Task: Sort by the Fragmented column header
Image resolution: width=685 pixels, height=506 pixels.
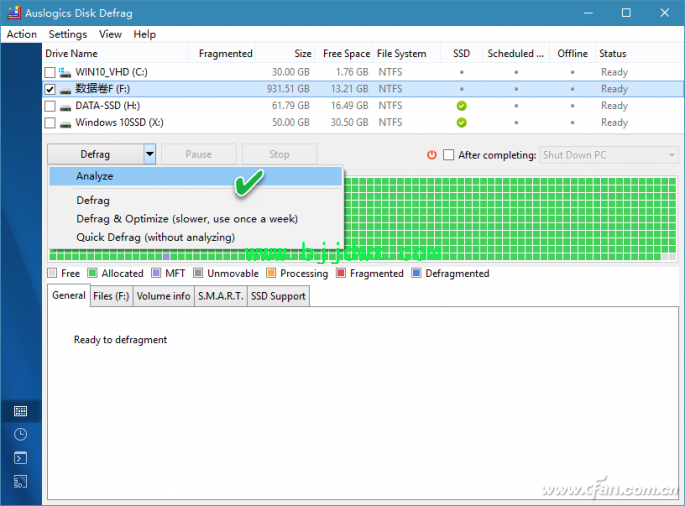Action: point(222,53)
